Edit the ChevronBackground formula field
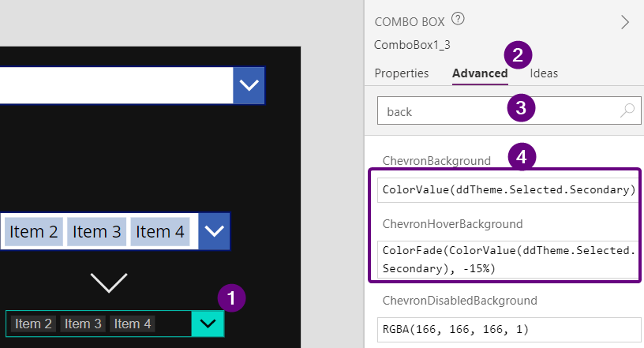Viewport: 644px width, 348px height. coord(508,189)
